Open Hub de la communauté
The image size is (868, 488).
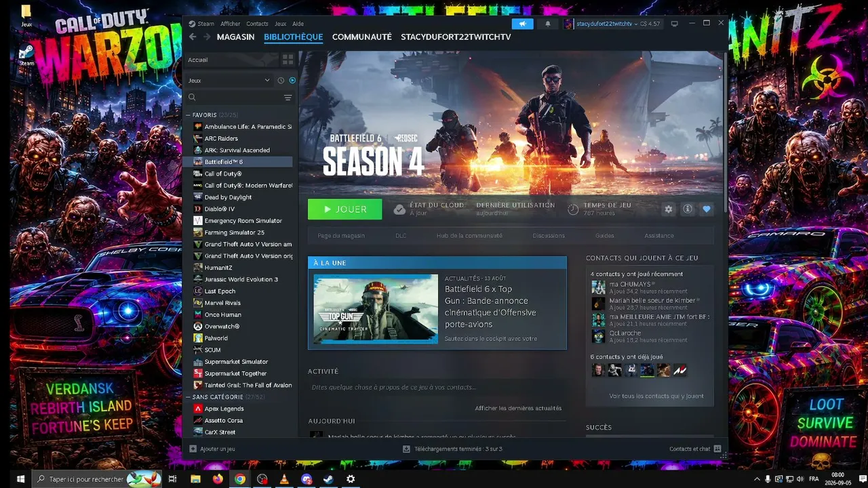click(469, 236)
